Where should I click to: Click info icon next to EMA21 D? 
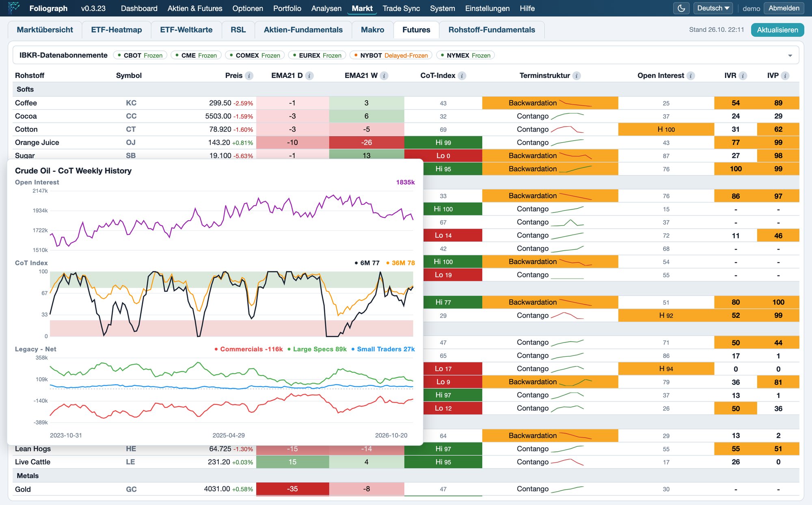coord(309,76)
